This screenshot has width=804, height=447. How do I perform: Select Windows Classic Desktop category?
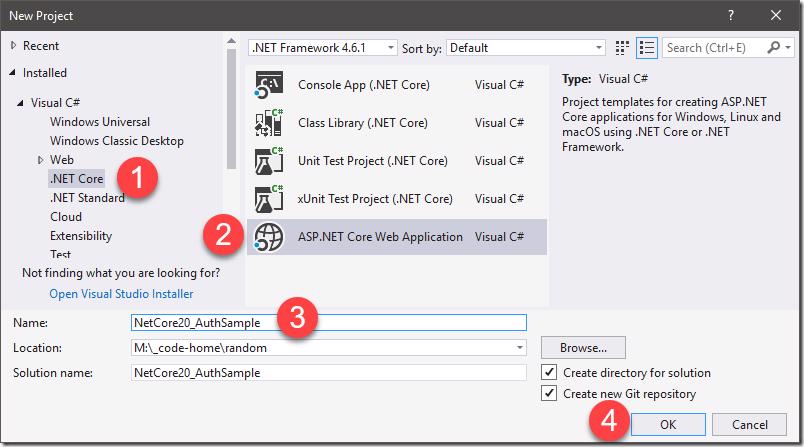117,141
